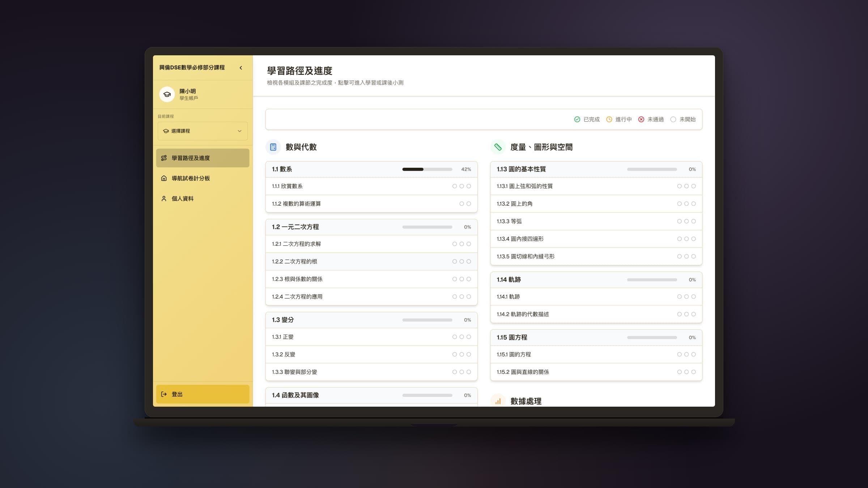Open lesson 1.2.4 二次方程的應用
The width and height of the screenshot is (868, 488).
[371, 297]
